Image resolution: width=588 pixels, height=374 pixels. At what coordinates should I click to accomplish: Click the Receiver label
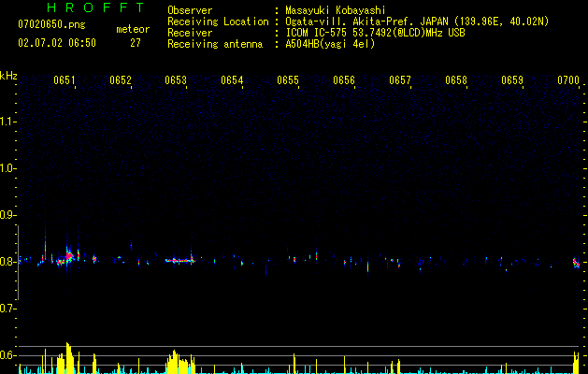[190, 33]
